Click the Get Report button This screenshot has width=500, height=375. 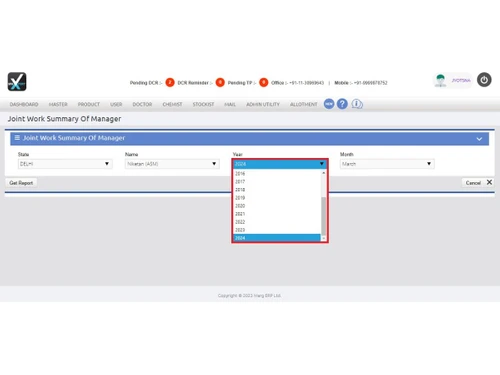tap(21, 183)
